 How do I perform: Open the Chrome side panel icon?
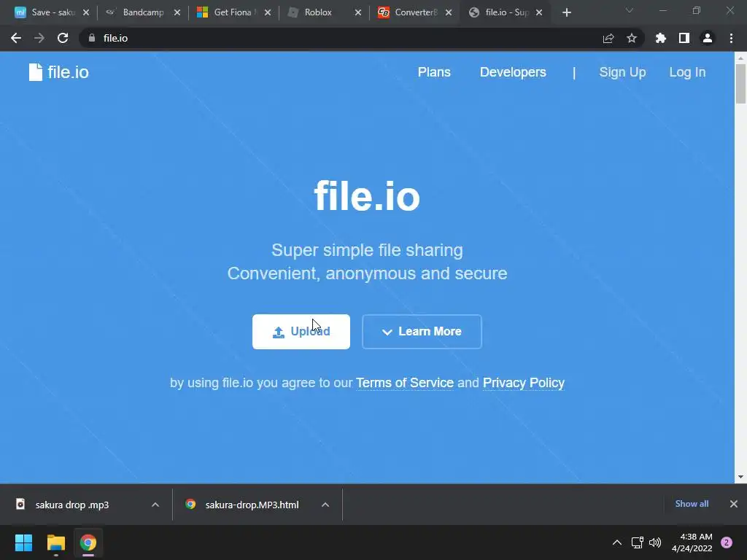pos(684,38)
